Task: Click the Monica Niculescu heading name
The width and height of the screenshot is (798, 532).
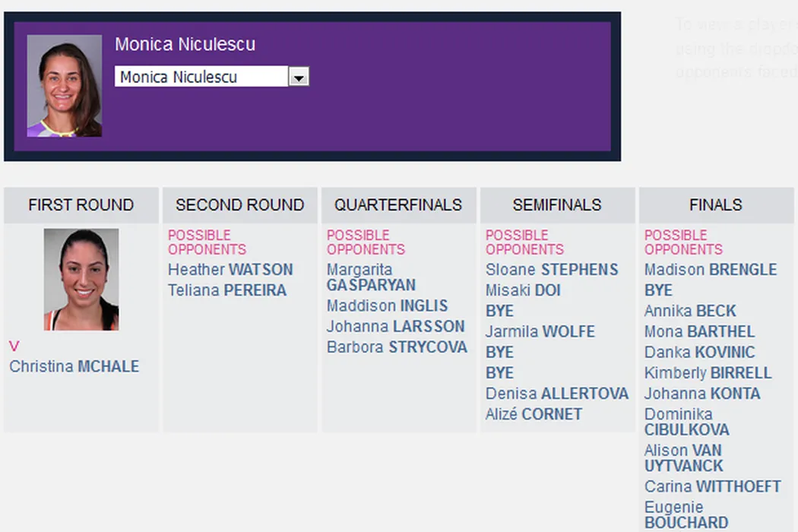Action: click(185, 44)
